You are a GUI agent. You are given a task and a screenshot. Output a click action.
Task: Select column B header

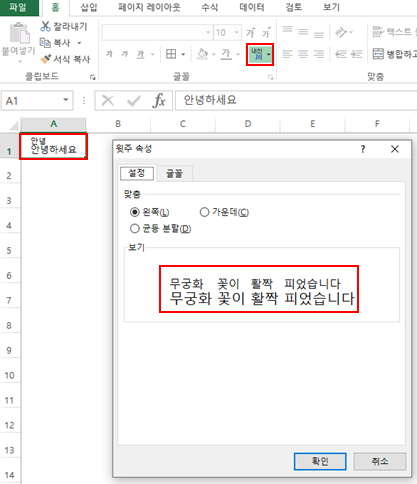[118, 124]
